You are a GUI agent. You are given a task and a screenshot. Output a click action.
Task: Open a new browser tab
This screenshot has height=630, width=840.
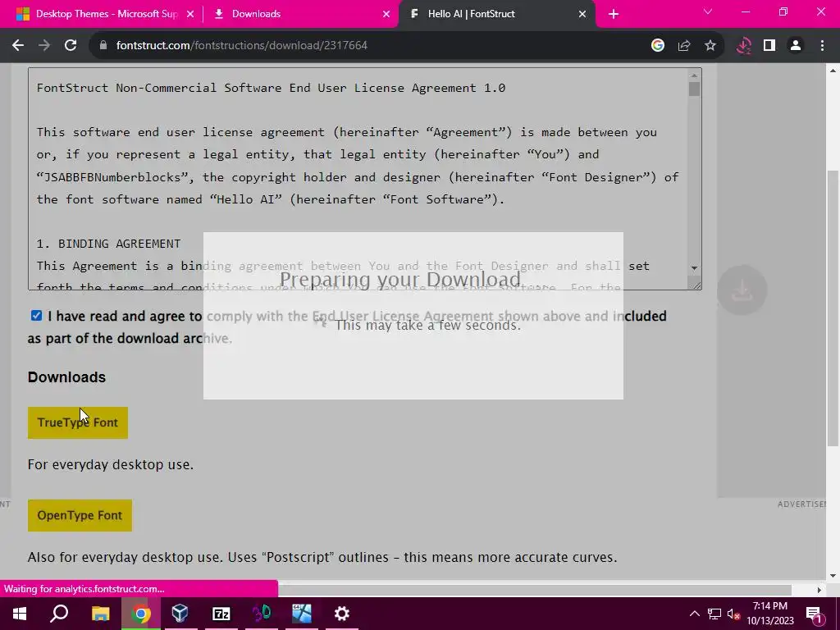[x=614, y=15]
